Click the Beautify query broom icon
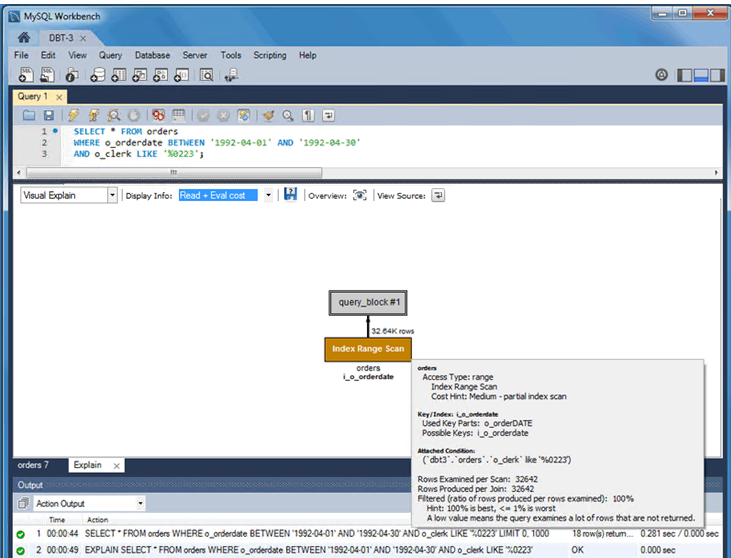731x558 pixels. pos(268,116)
